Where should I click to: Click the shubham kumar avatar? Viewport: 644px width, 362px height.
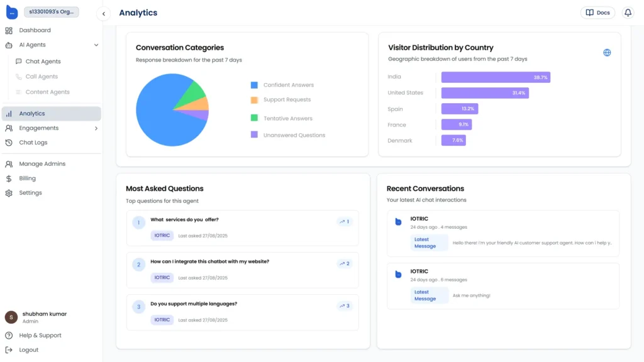(x=11, y=317)
